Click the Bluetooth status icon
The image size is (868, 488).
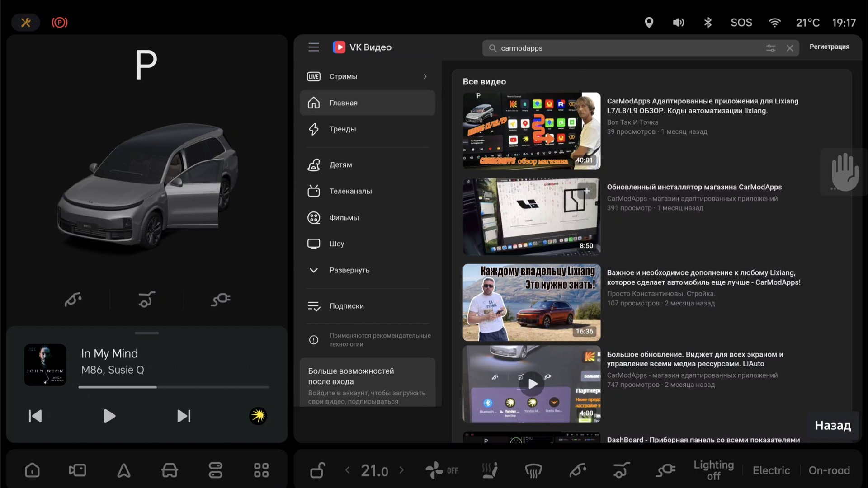point(708,23)
